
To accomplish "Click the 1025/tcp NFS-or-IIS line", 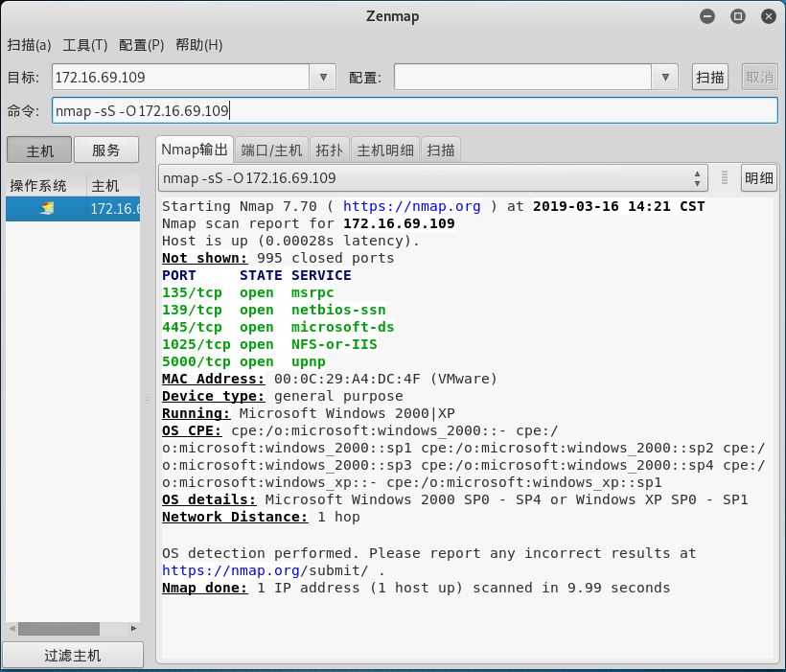I will point(269,344).
